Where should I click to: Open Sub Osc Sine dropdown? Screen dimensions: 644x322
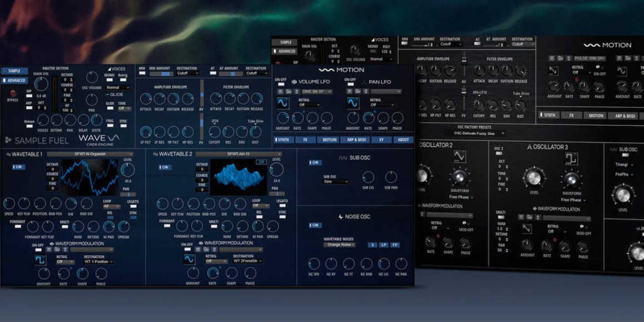pyautogui.click(x=336, y=181)
